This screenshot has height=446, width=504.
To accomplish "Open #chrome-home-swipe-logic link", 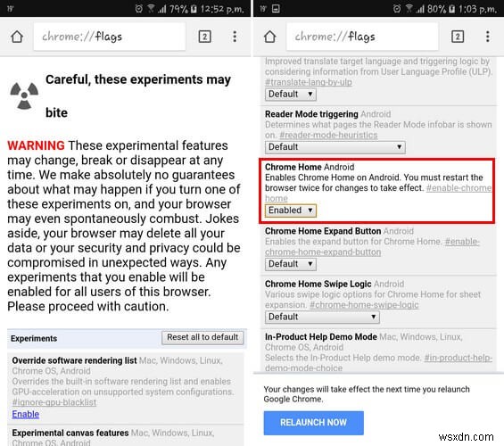I will pos(364,305).
